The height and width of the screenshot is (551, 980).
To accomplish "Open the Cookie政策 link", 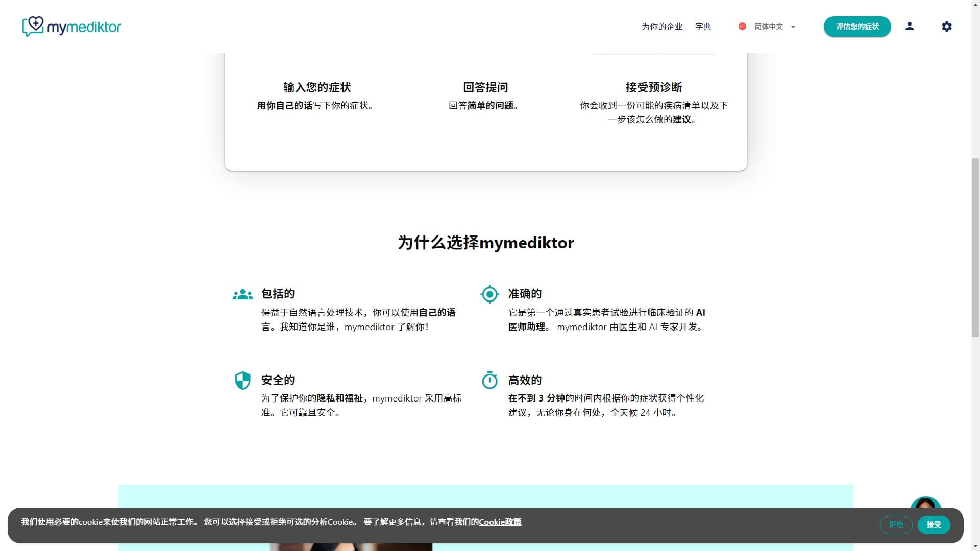I will [500, 522].
